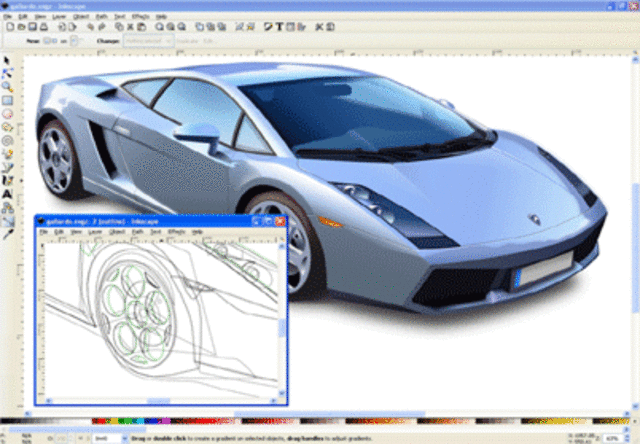Select the Rectangle tool
Screen dimensions: 640x444
pos(7,100)
